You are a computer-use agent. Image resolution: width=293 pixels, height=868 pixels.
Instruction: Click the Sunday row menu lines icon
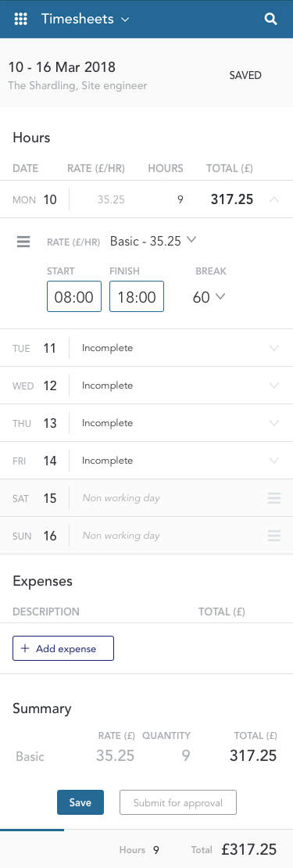point(274,536)
